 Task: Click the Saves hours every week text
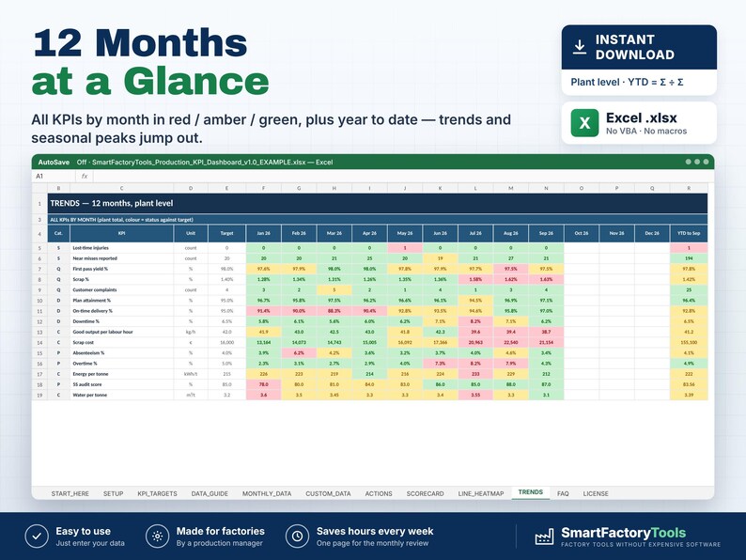point(375,531)
